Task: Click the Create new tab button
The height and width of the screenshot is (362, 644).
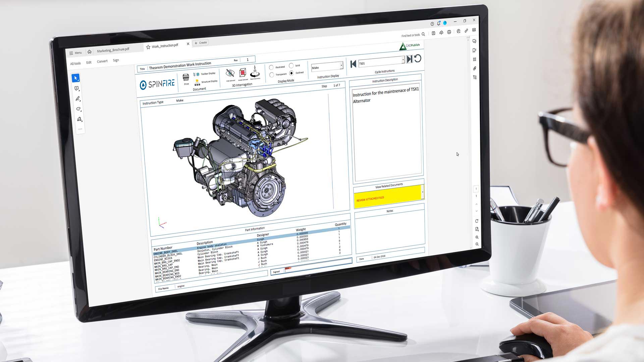Action: [201, 43]
